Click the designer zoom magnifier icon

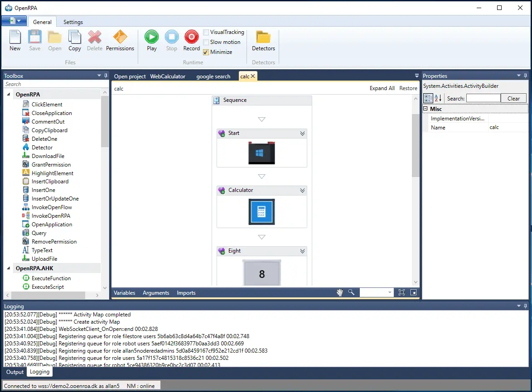(351, 292)
